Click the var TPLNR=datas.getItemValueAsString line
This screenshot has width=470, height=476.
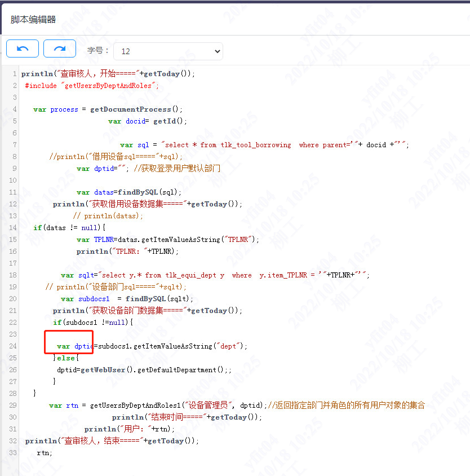pos(168,240)
